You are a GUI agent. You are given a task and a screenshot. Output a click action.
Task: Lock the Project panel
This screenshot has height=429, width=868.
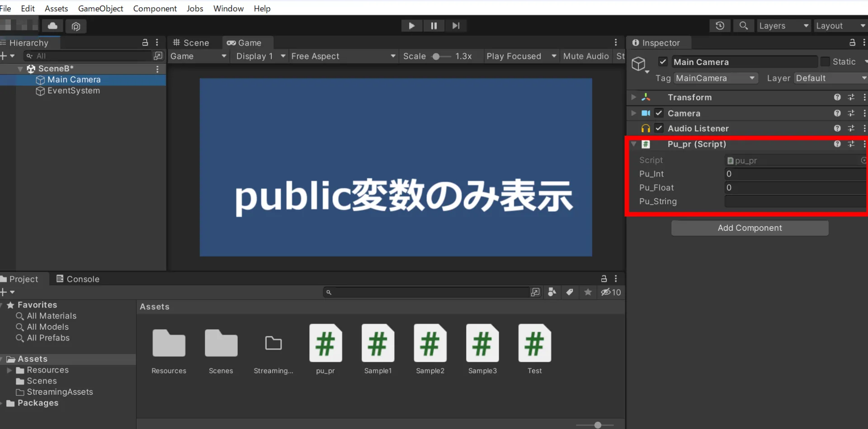pyautogui.click(x=604, y=279)
